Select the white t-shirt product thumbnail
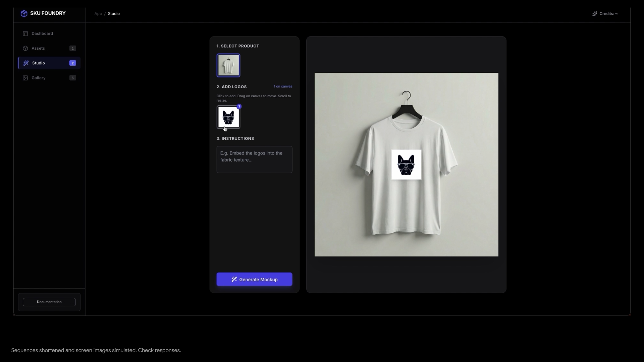 coord(228,65)
